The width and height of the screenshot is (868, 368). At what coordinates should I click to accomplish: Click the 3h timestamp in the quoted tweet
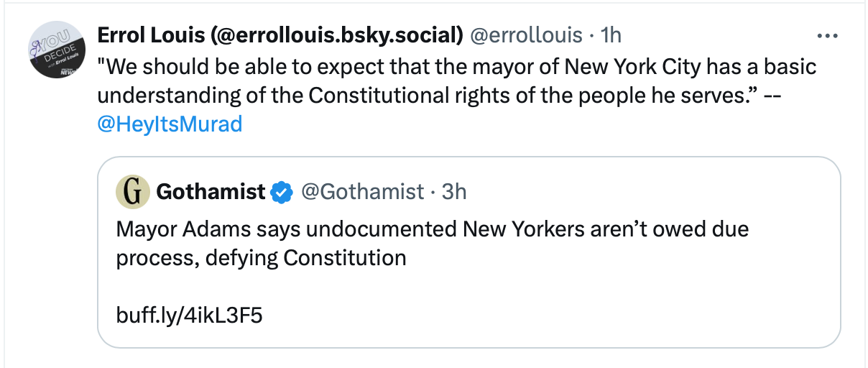click(454, 192)
